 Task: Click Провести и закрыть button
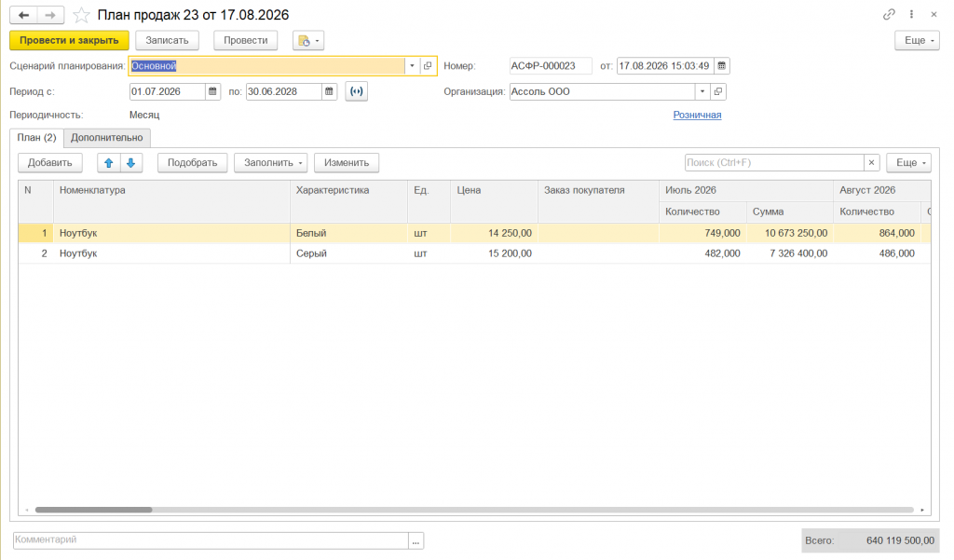(69, 40)
